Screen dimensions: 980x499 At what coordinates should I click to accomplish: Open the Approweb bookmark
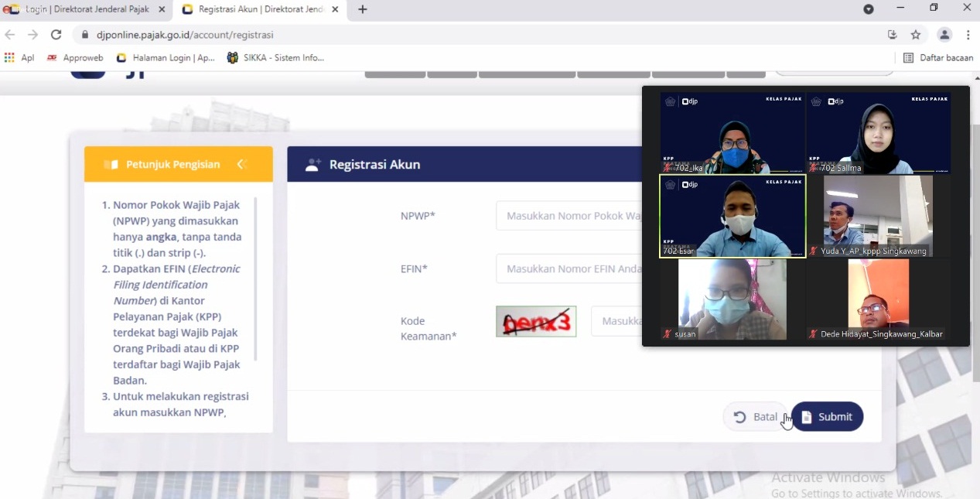75,58
